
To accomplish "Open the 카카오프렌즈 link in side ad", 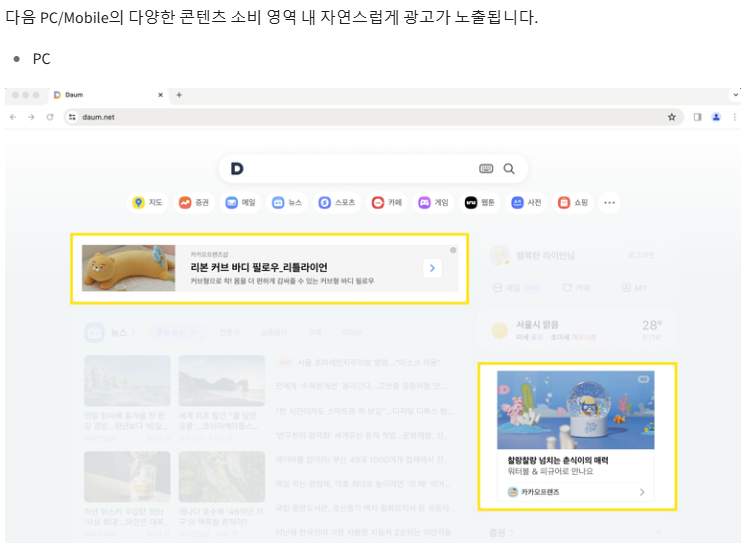I will tap(534, 492).
